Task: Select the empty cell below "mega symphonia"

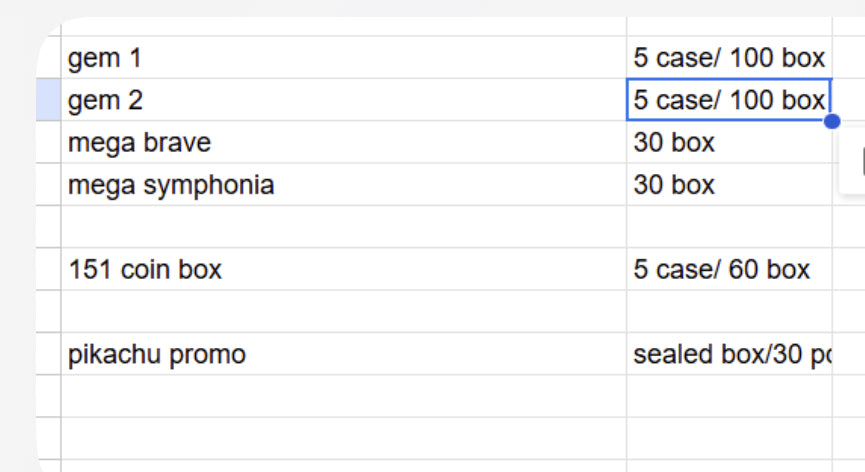Action: 344,227
